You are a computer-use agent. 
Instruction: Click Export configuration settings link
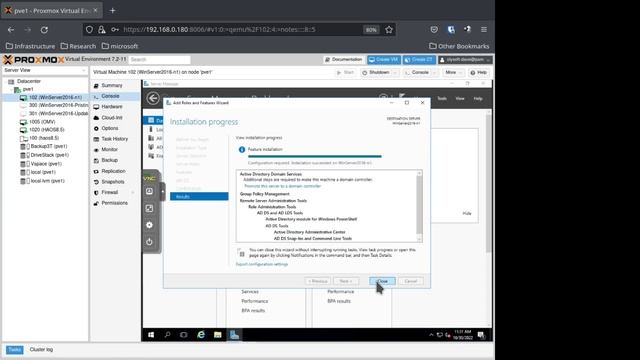tap(262, 264)
